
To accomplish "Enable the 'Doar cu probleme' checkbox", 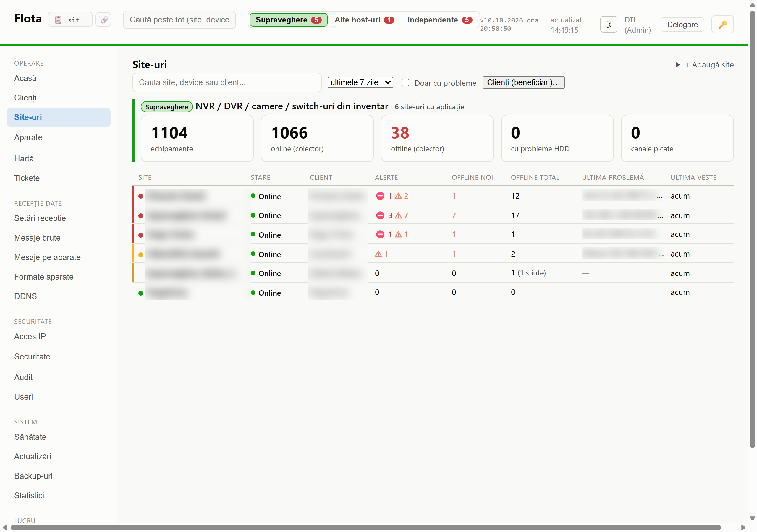I will (405, 82).
